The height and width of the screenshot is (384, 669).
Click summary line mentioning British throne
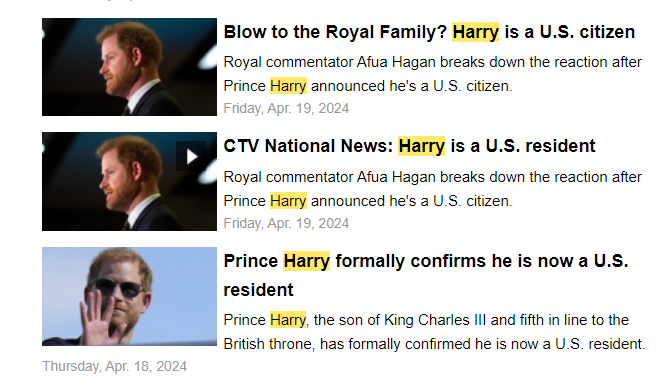click(x=434, y=344)
